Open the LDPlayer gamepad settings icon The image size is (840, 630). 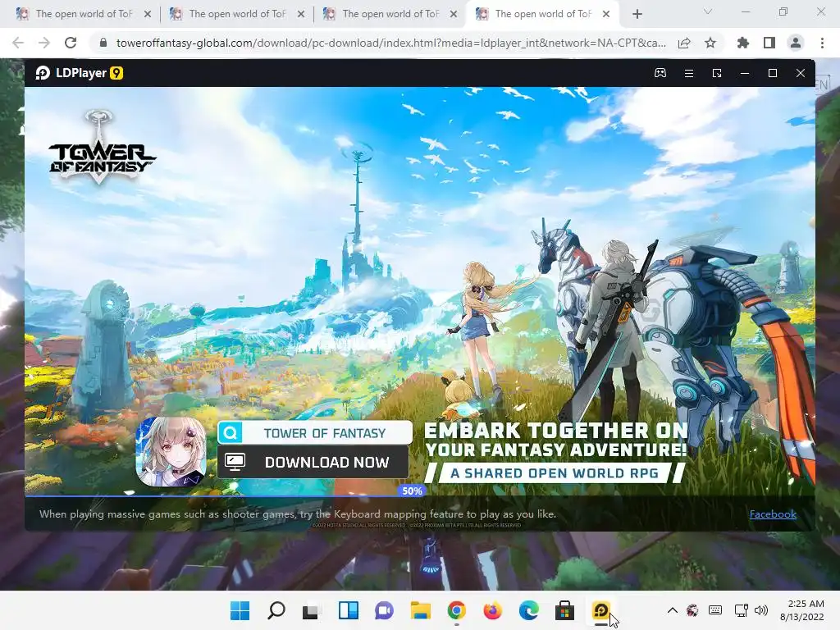[x=660, y=73]
